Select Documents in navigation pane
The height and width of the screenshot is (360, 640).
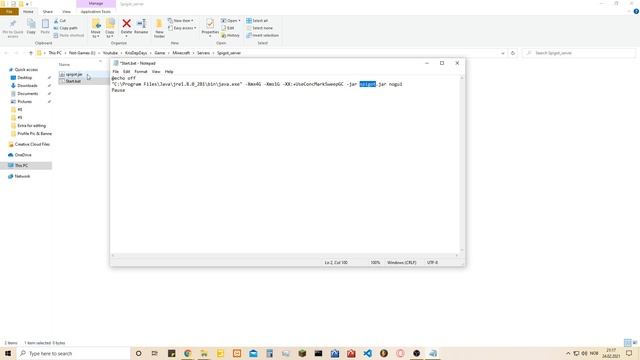coord(28,93)
